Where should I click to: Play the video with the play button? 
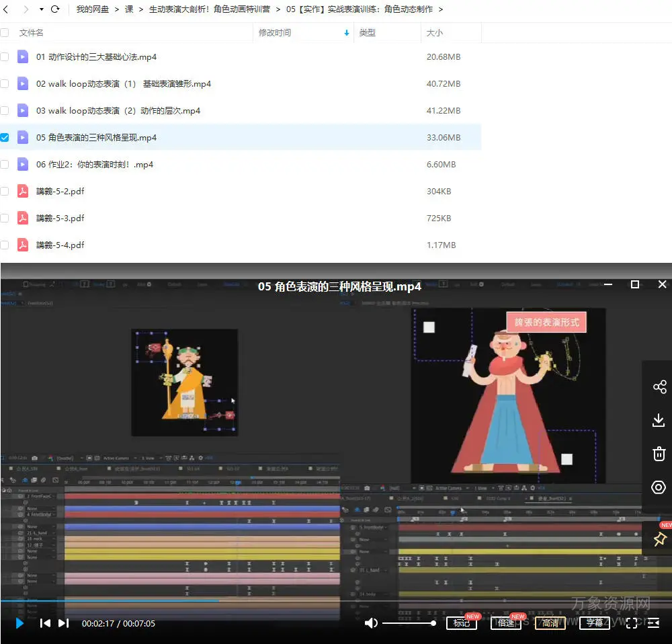[x=19, y=623]
